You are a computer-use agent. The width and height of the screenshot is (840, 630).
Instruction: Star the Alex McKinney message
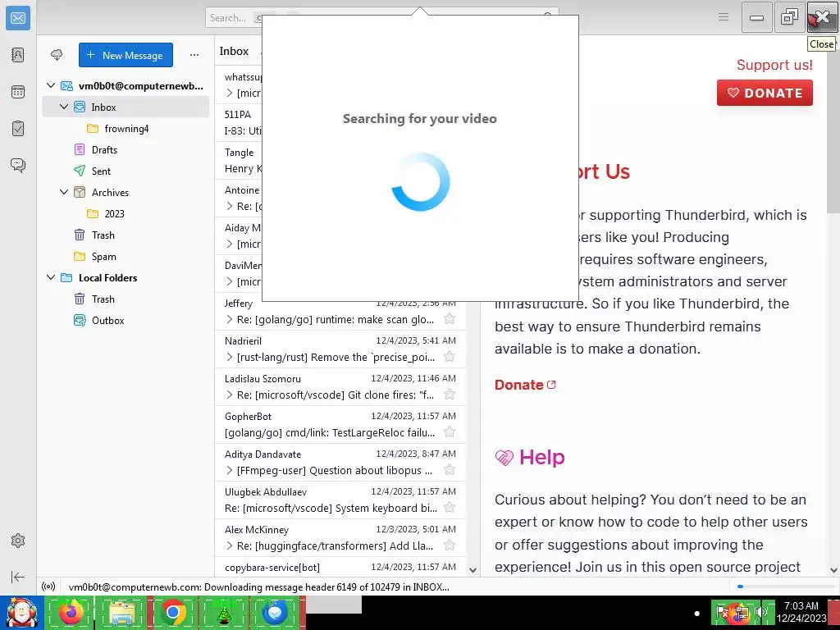pyautogui.click(x=450, y=546)
